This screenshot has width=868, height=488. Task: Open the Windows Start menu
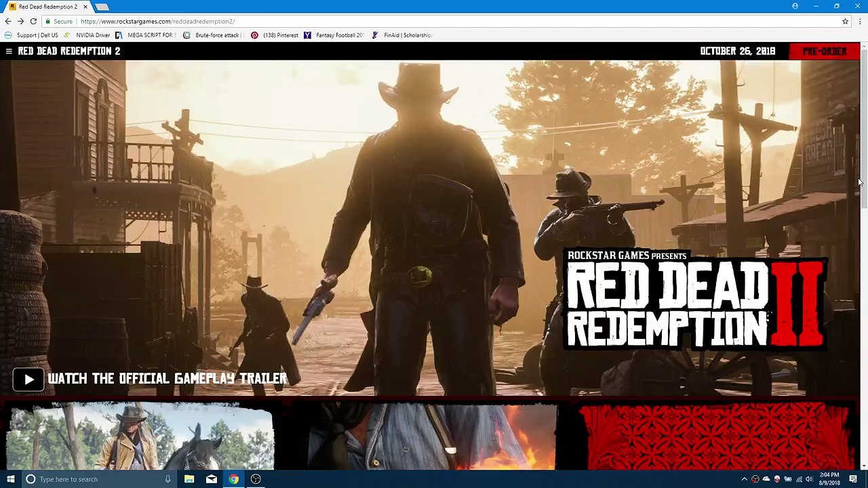pos(10,479)
